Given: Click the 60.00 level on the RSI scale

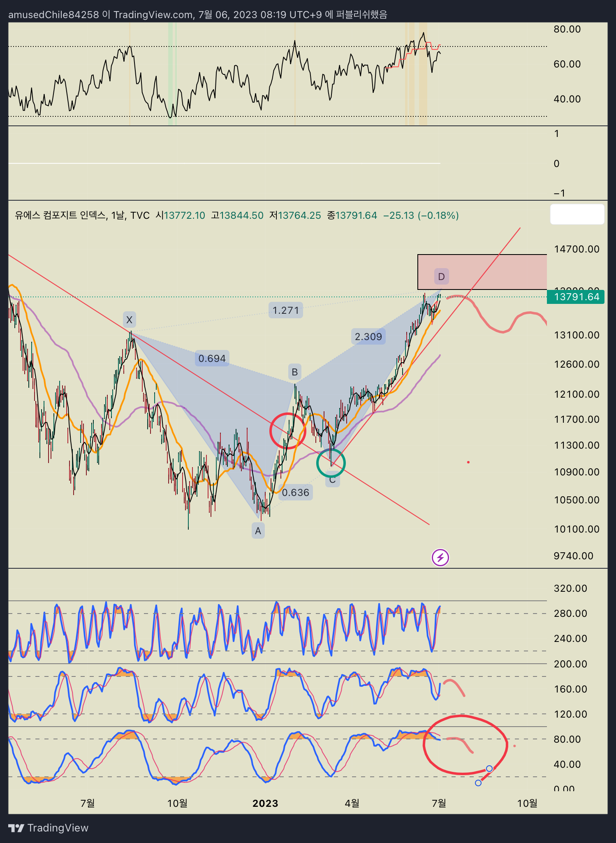Looking at the screenshot, I should 567,64.
